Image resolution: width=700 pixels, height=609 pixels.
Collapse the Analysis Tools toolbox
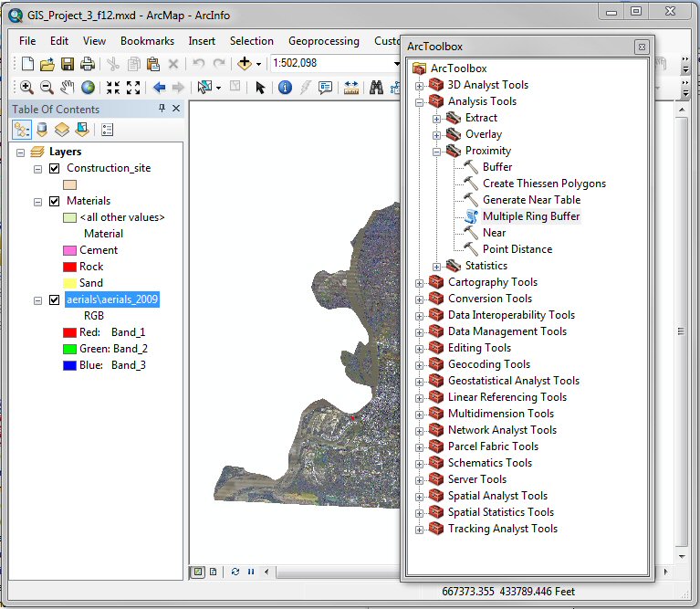click(x=419, y=102)
